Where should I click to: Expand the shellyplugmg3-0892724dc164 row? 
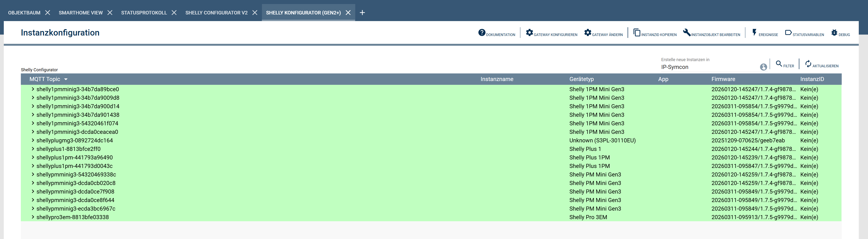[33, 140]
